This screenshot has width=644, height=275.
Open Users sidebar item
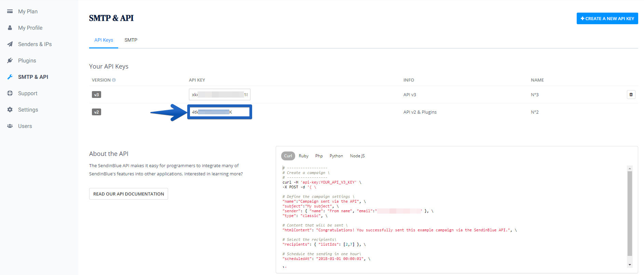[25, 126]
